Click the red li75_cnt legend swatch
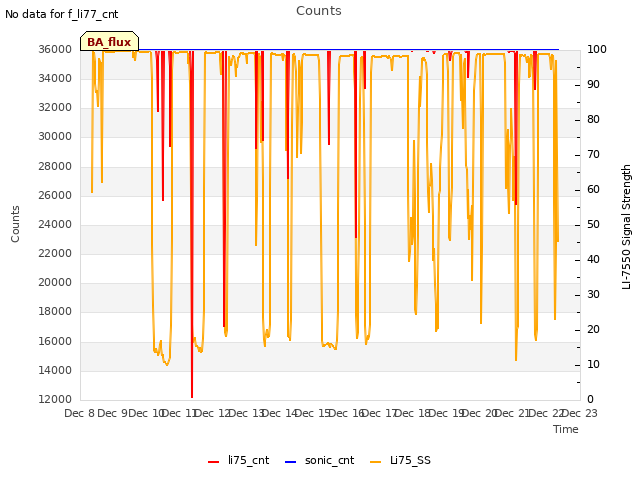The height and width of the screenshot is (480, 640). (213, 462)
